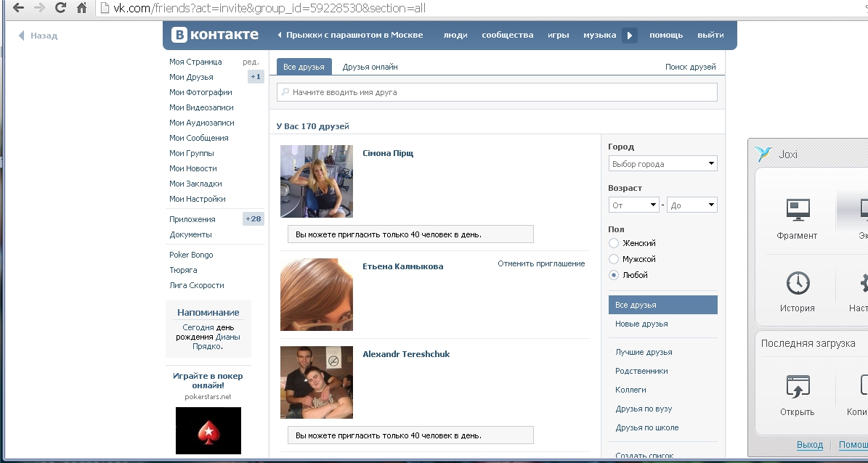Reload the page with refresh icon
Screen dimensions: 868x463
[x=60, y=8]
